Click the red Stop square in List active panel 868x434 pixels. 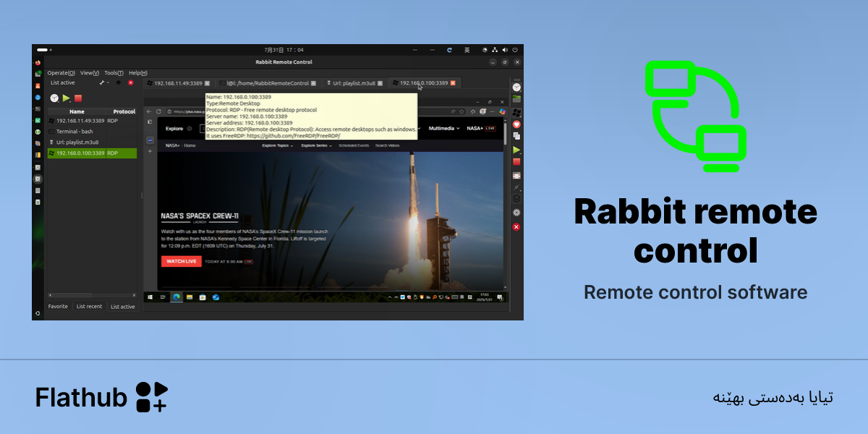[78, 98]
